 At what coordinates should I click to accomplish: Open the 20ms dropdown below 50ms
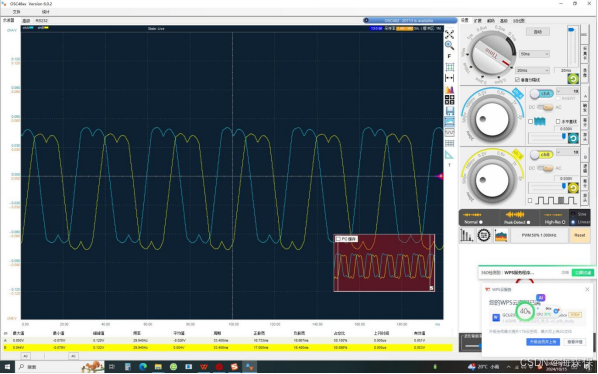[532, 71]
